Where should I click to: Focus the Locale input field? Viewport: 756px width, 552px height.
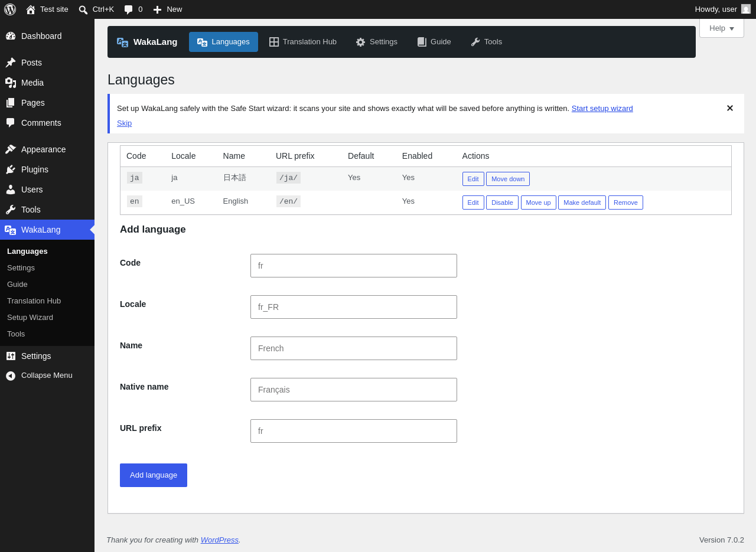pyautogui.click(x=354, y=307)
